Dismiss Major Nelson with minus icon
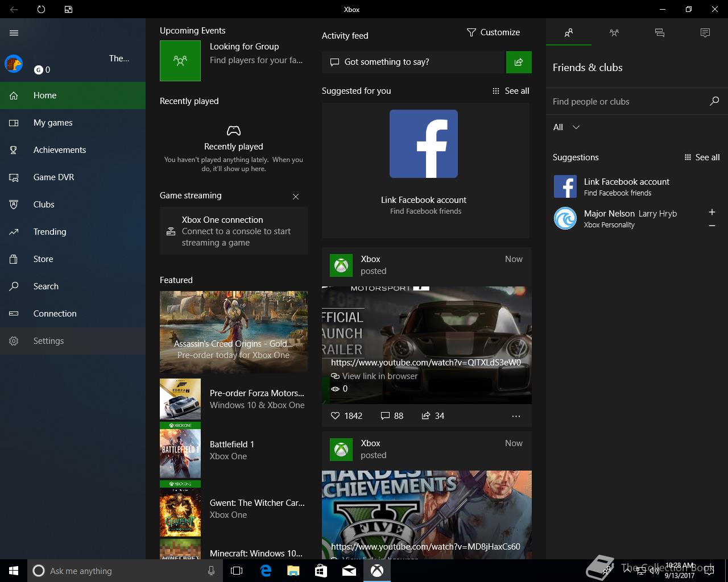Image resolution: width=728 pixels, height=582 pixels. click(712, 226)
